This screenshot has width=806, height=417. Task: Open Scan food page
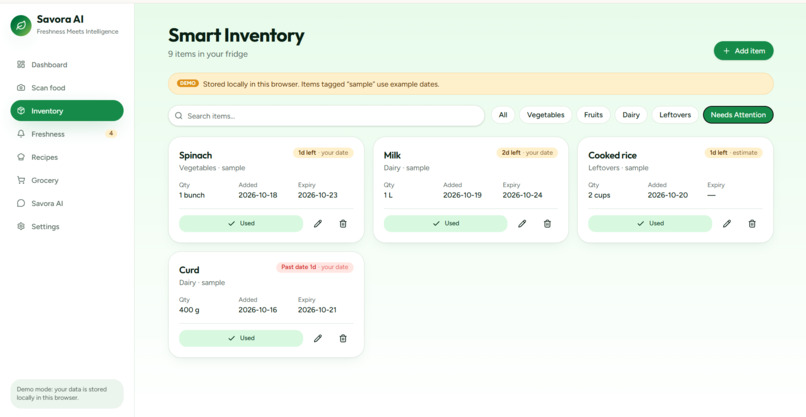(x=67, y=88)
